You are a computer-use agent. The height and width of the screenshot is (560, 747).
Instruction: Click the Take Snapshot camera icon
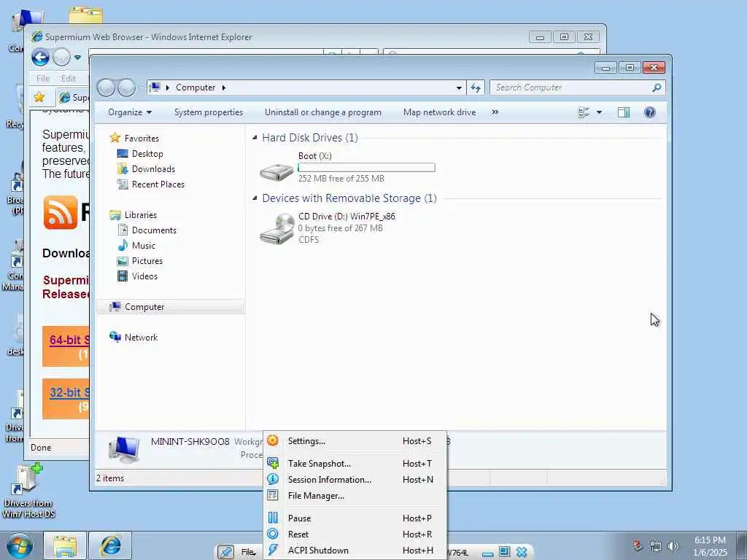(273, 463)
